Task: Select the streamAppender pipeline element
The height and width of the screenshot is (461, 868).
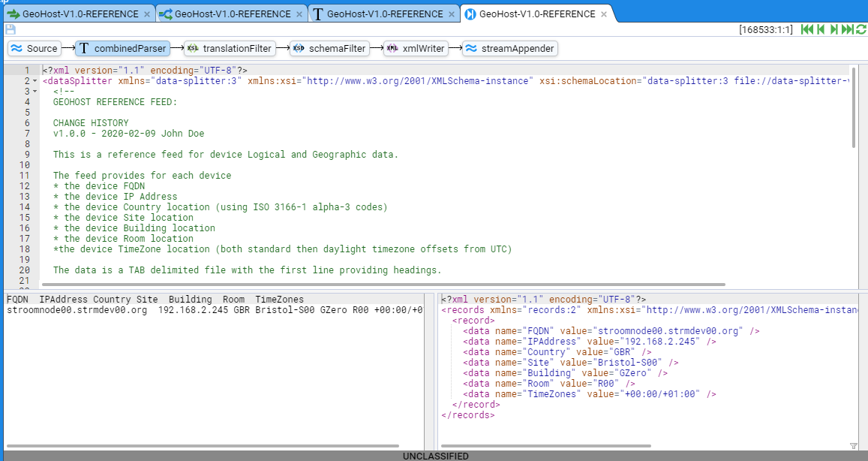Action: (x=509, y=49)
